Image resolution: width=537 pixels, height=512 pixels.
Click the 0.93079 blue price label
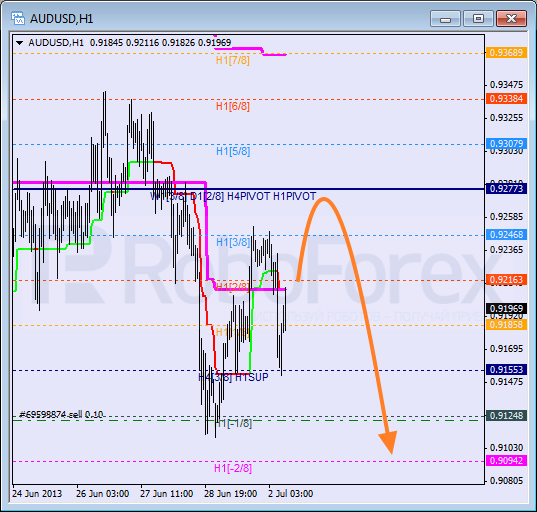(x=506, y=143)
